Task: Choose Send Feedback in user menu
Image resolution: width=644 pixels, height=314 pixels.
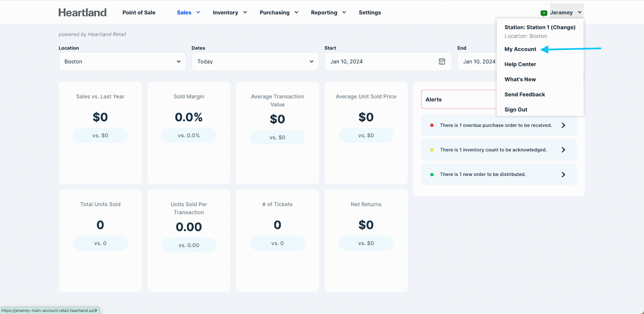Action: click(x=524, y=95)
